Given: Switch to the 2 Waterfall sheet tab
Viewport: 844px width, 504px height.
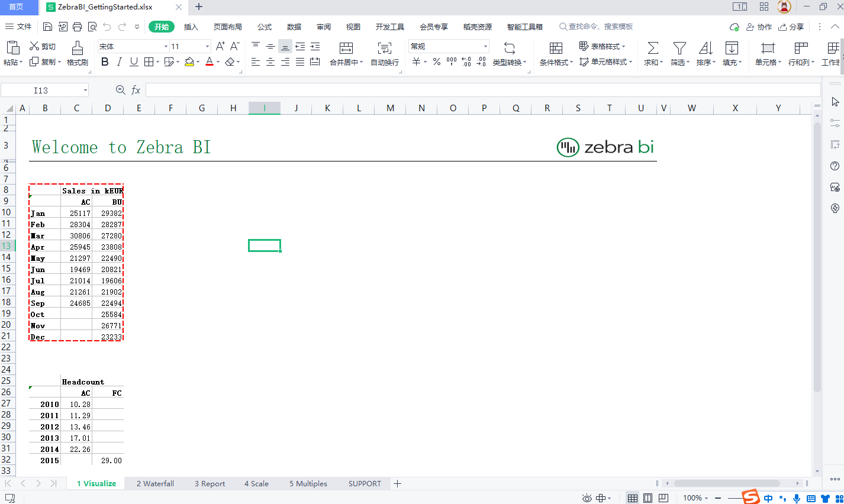Looking at the screenshot, I should [155, 483].
